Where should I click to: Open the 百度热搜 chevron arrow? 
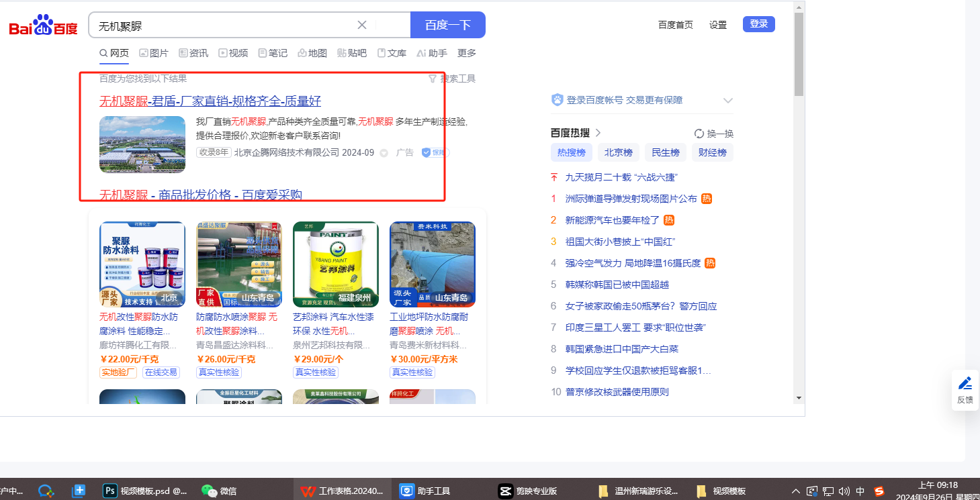598,133
